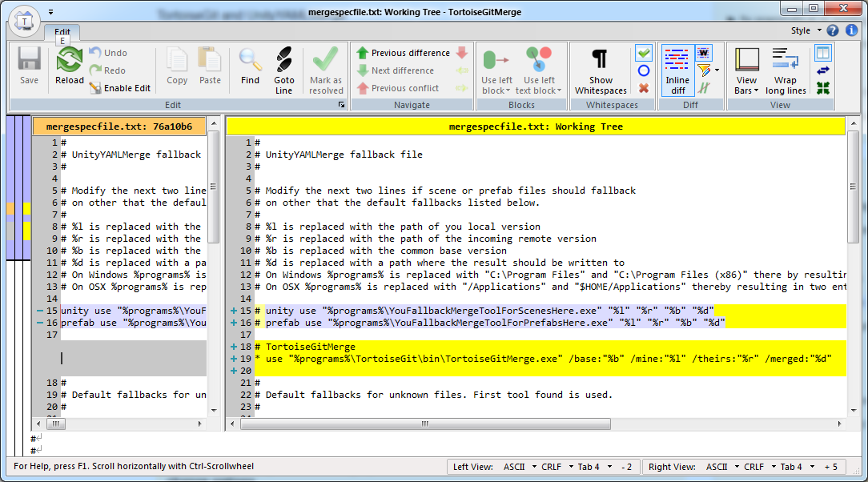Toggle Wrap long lines
This screenshot has width=868, height=482.
786,70
